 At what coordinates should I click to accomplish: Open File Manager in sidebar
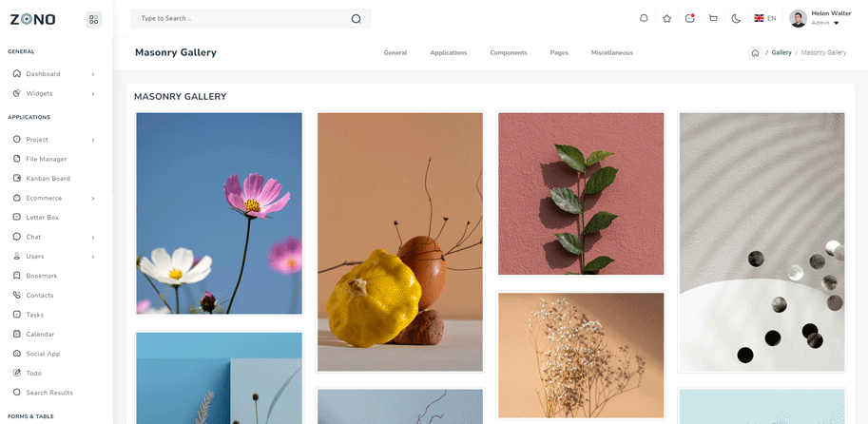tap(46, 159)
